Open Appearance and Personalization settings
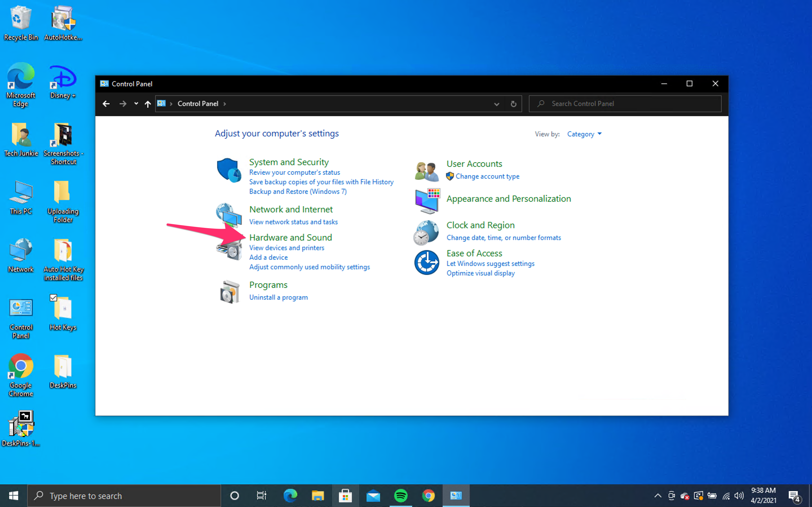 (508, 199)
